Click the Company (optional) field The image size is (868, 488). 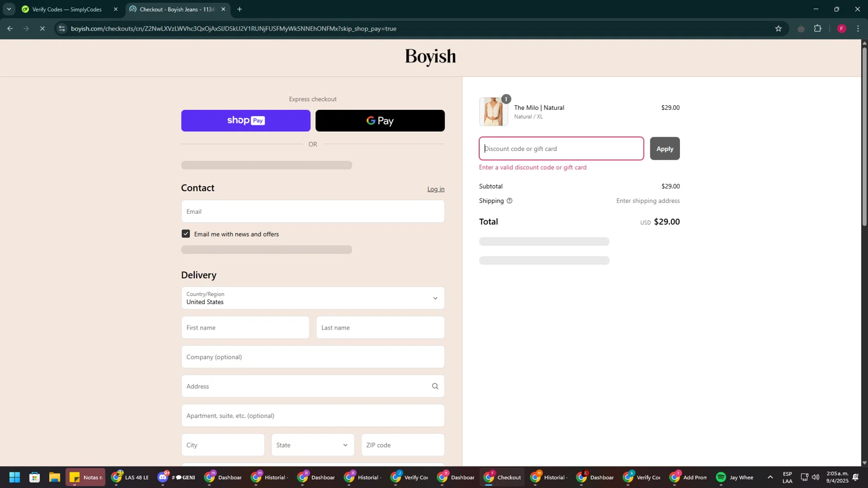pyautogui.click(x=313, y=357)
